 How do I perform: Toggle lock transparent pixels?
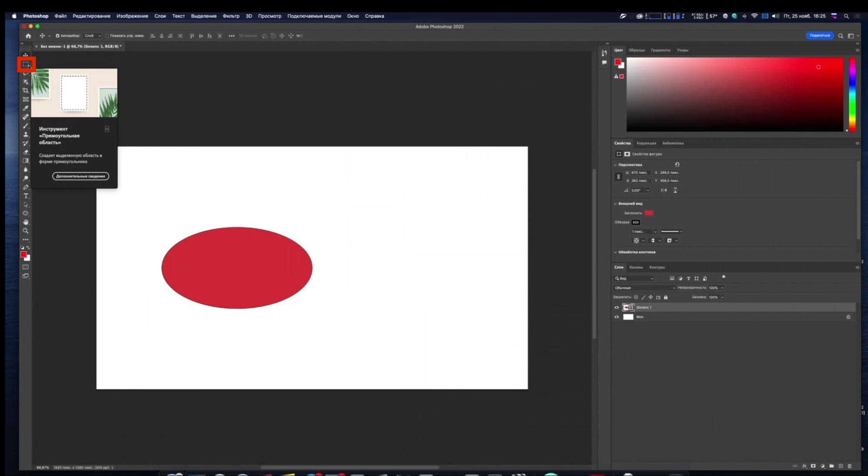[636, 297]
